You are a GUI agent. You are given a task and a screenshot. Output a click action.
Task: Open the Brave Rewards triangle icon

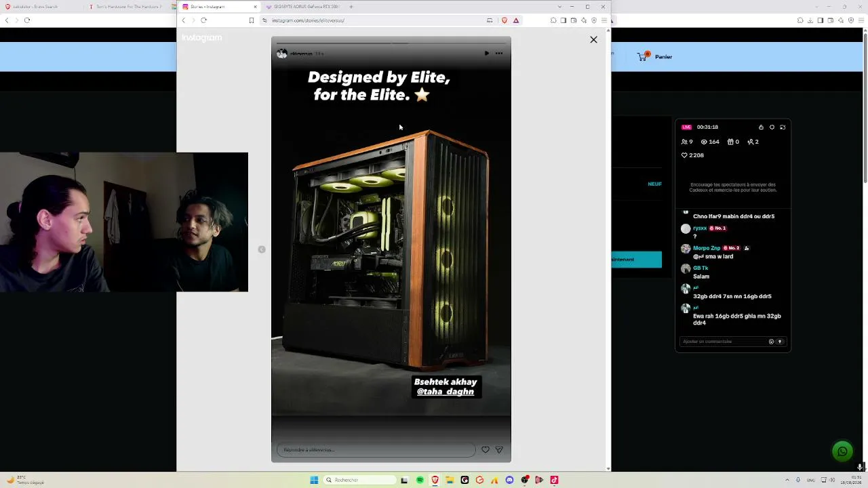[x=516, y=20]
